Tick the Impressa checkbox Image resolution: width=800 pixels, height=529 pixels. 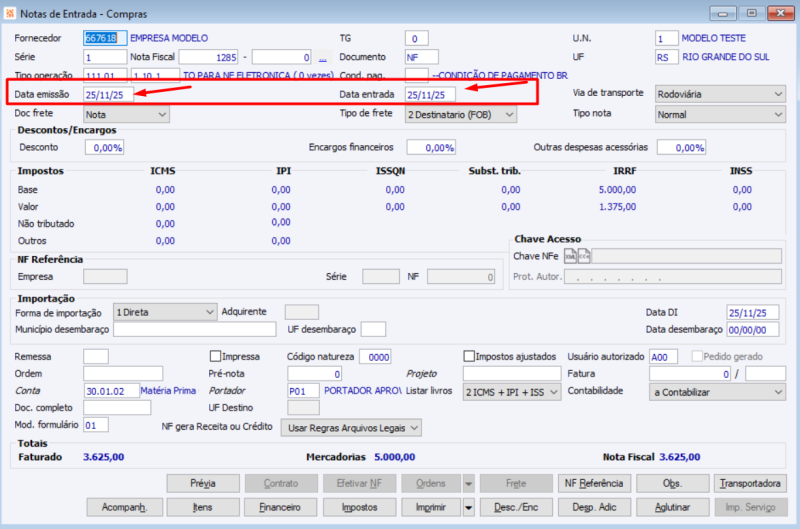click(x=215, y=356)
